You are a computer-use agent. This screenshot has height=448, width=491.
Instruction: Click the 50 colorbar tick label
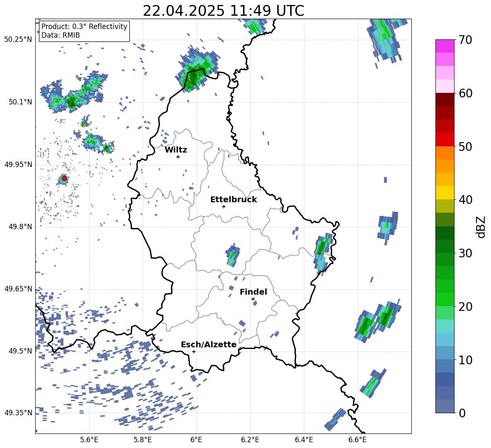click(x=465, y=147)
